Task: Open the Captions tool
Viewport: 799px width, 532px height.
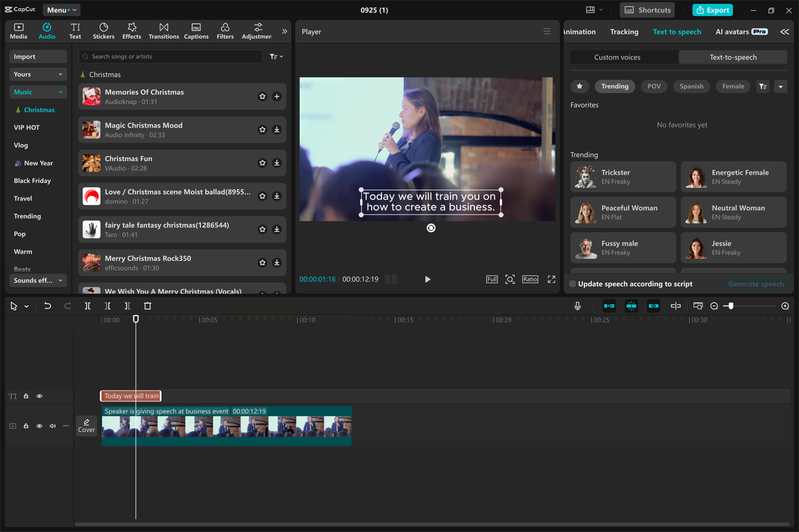Action: pos(196,31)
